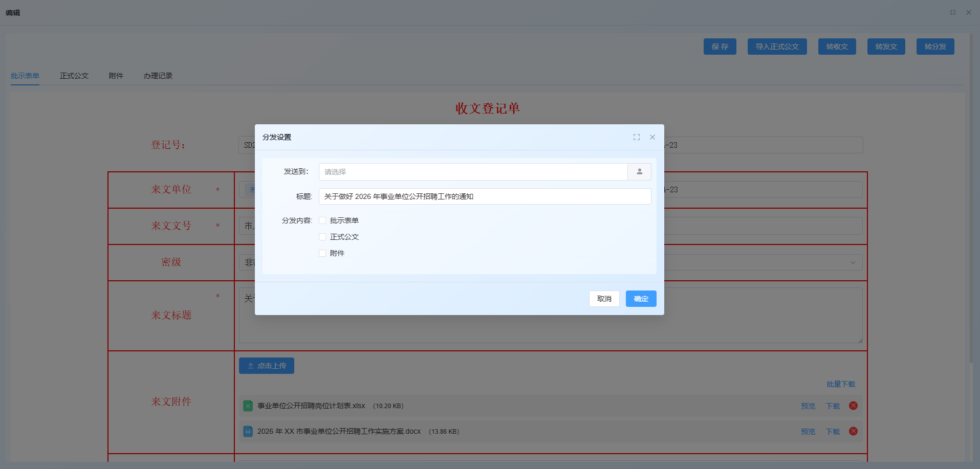Viewport: 980px width, 469px height.
Task: Click 导入正式公文 button
Action: [777, 47]
